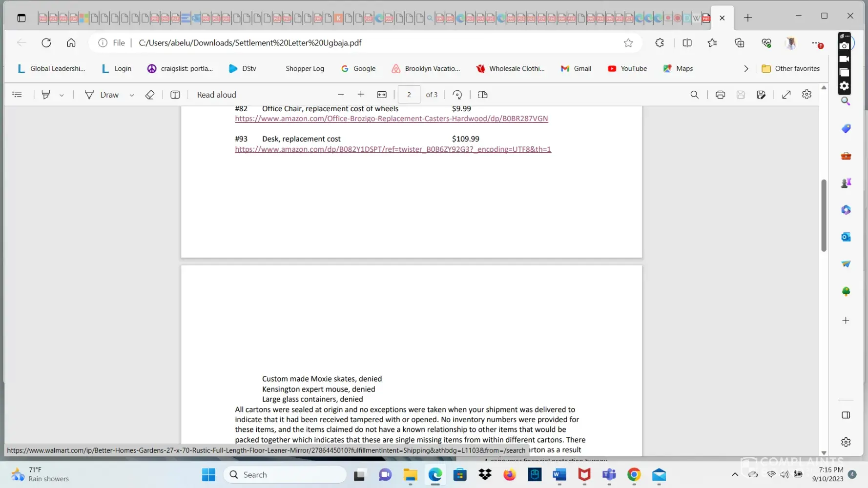
Task: Toggle the Fit to width button
Action: point(382,95)
